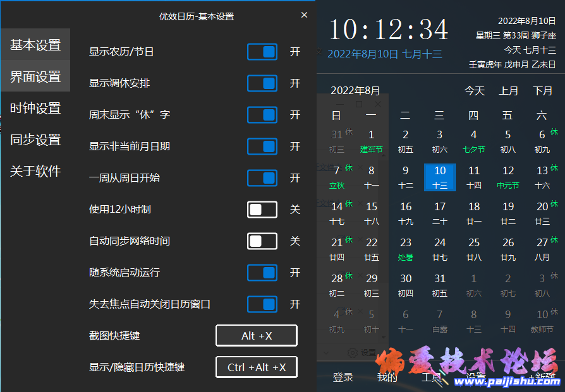565x392 pixels.
Task: Open the 工具 (Tools) icon at the bottom
Action: pos(432,377)
